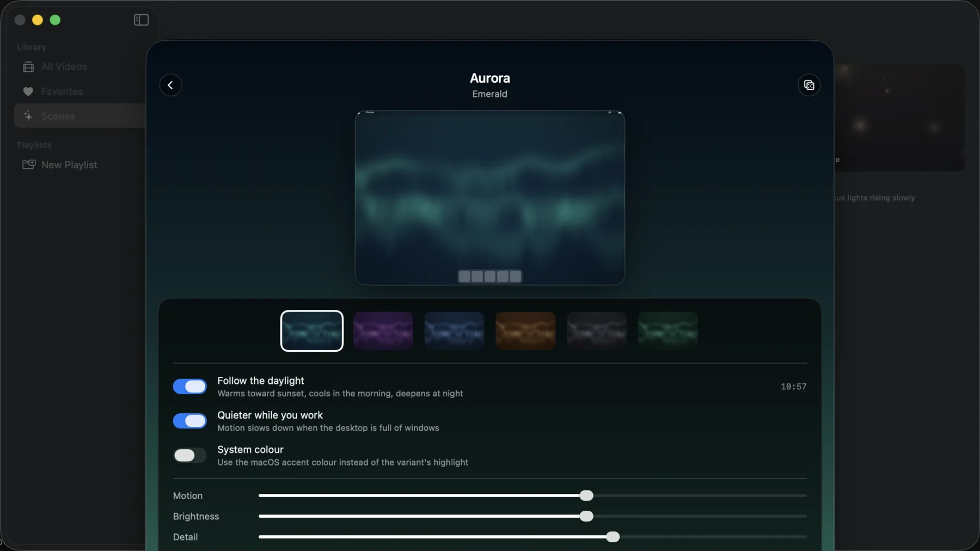The image size is (980, 551).
Task: Click the Aurora desktop preview image
Action: coord(490,198)
